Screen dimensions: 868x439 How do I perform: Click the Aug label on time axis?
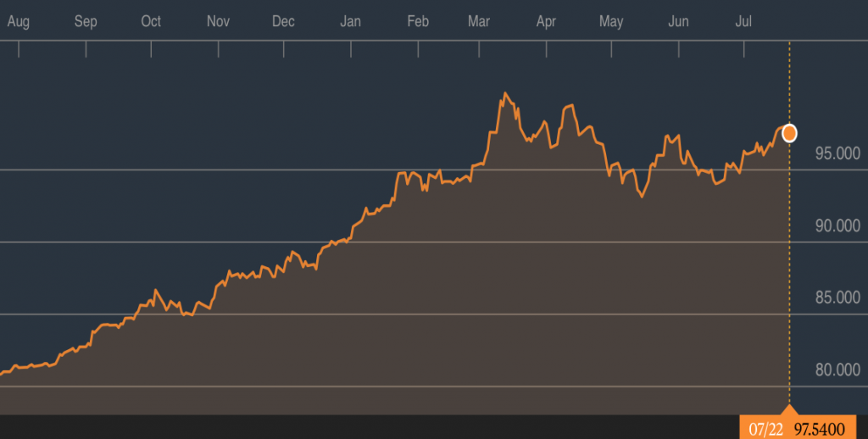click(x=18, y=22)
